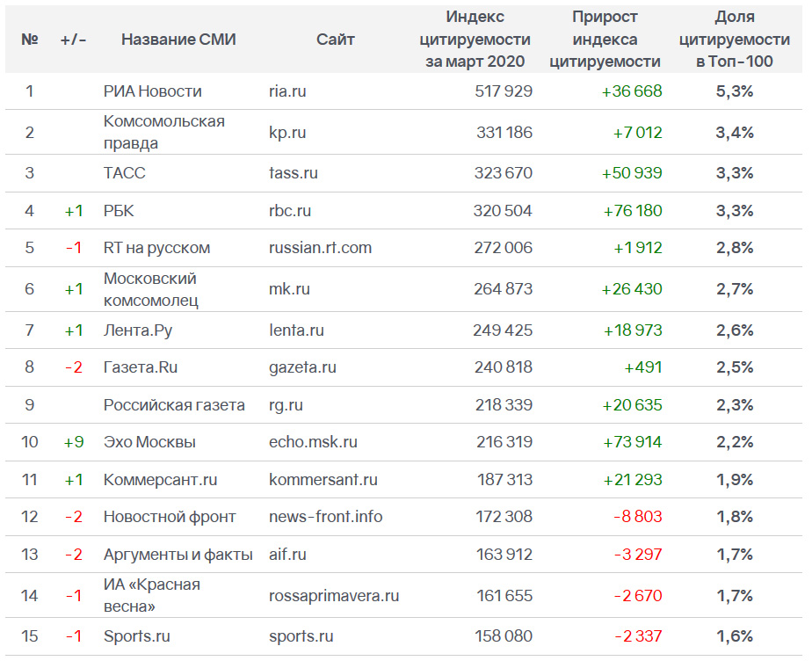Click growth value +73 914
The image size is (812, 668).
click(633, 442)
